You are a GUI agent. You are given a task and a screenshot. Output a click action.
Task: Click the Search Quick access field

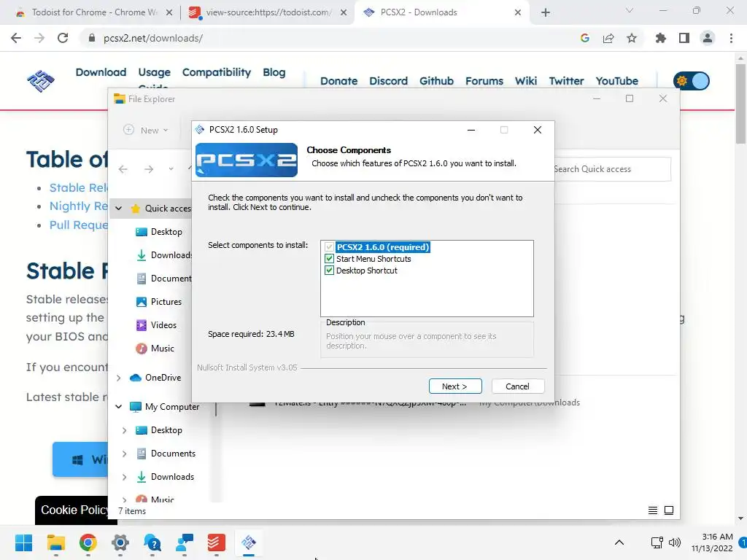click(x=612, y=169)
